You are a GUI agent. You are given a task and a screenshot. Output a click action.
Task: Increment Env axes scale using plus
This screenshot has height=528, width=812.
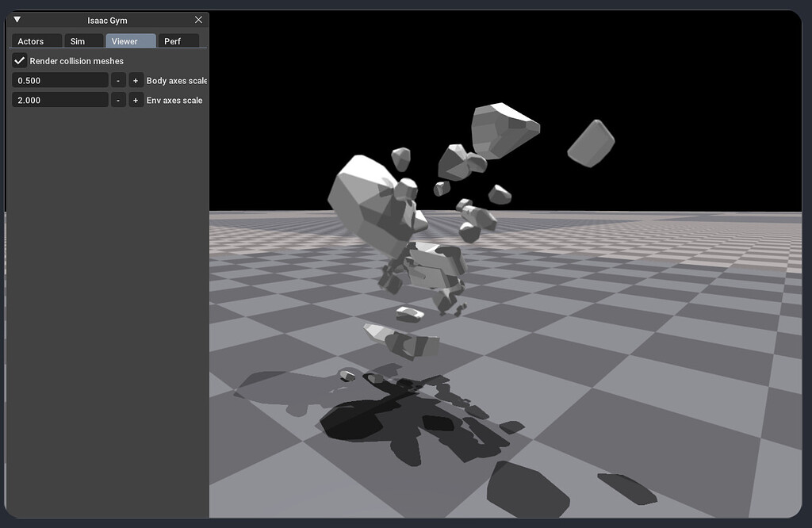(x=136, y=99)
